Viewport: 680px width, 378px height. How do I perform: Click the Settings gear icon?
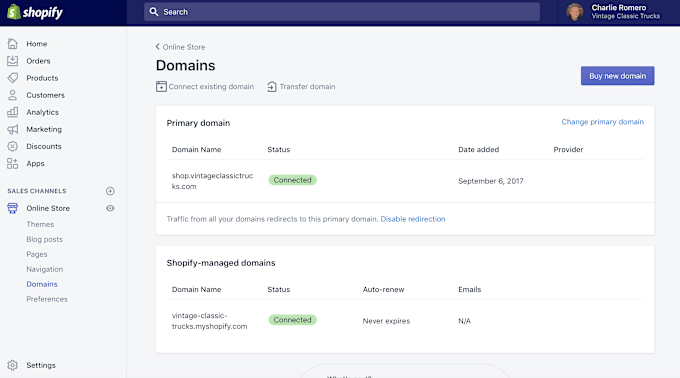pos(13,365)
